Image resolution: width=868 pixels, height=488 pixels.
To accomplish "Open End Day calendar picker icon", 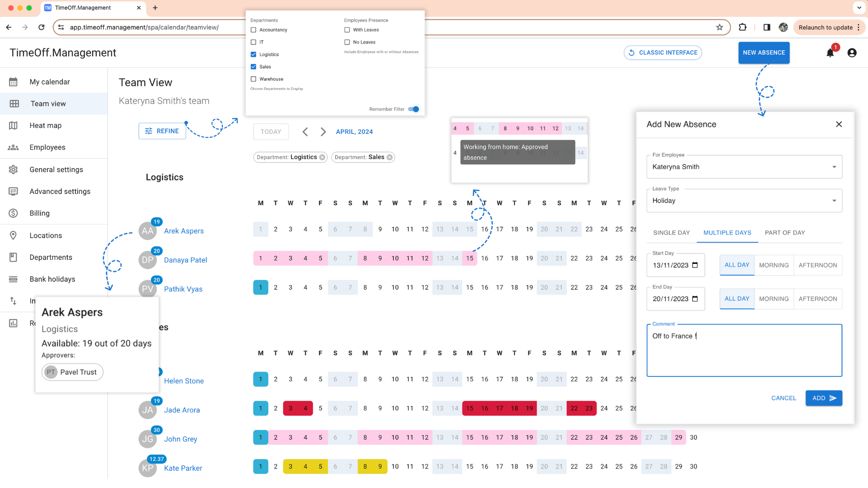I will coord(695,299).
